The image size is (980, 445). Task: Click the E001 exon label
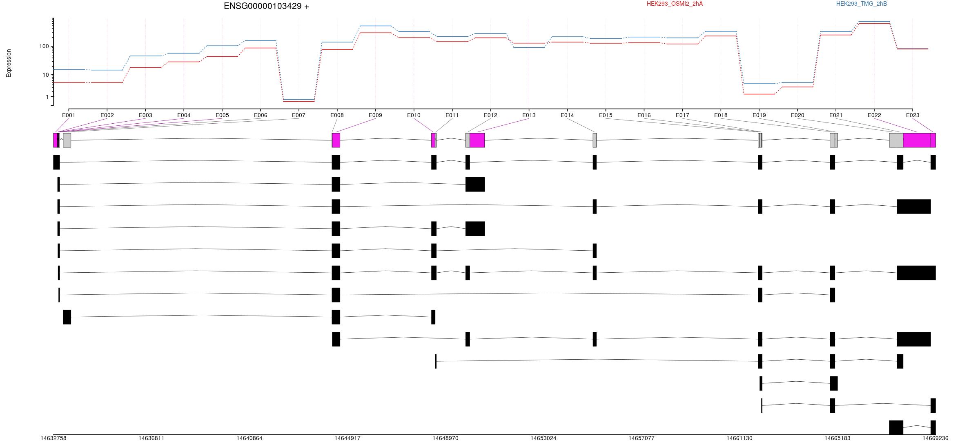pos(69,115)
